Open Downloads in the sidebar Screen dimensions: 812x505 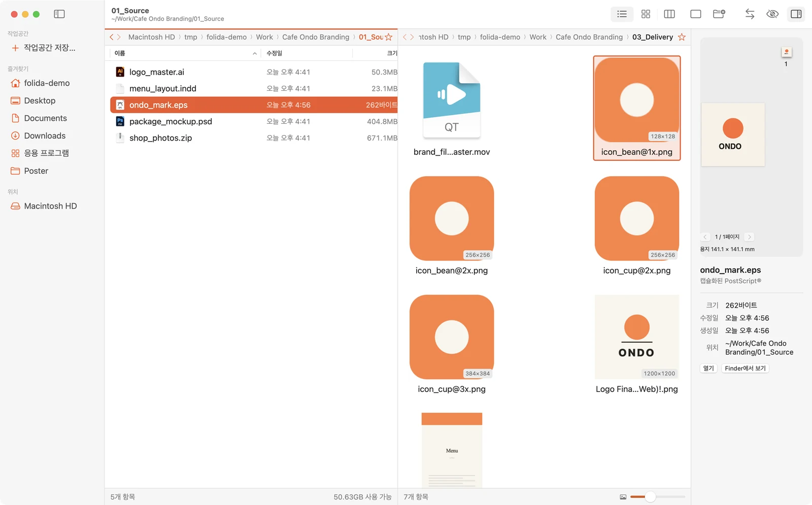tap(45, 136)
